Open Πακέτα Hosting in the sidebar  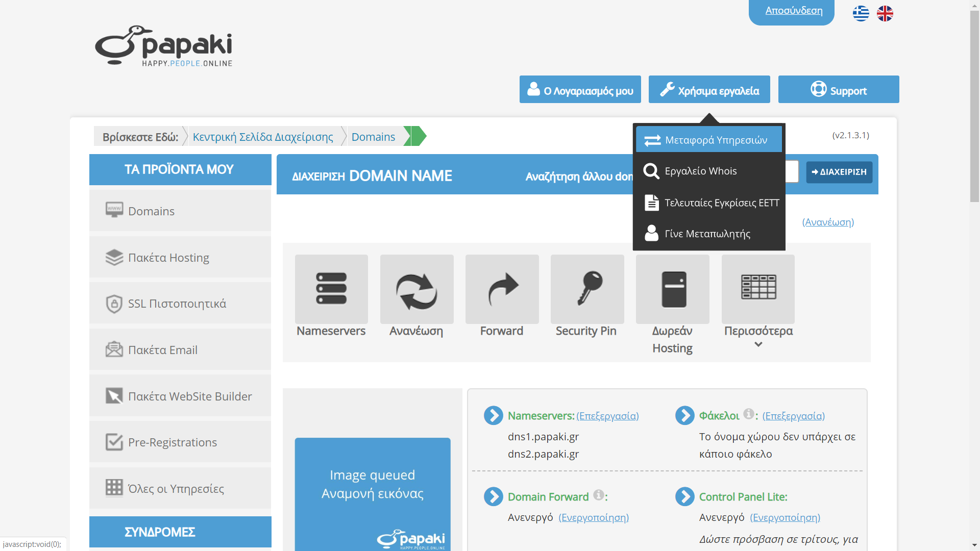tap(180, 257)
